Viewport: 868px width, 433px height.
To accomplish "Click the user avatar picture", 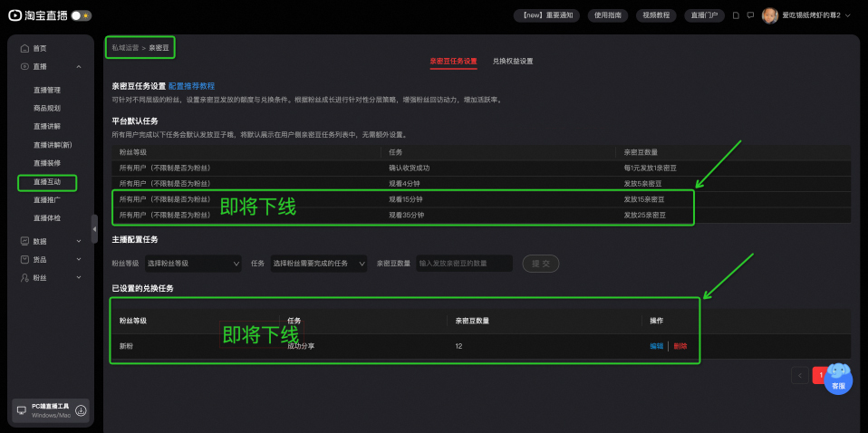I will [x=770, y=15].
